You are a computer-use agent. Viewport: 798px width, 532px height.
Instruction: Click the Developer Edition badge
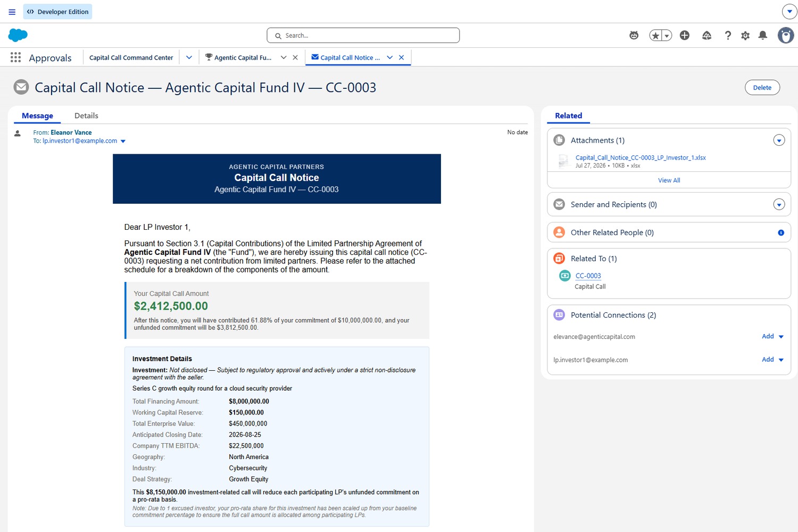(x=57, y=12)
